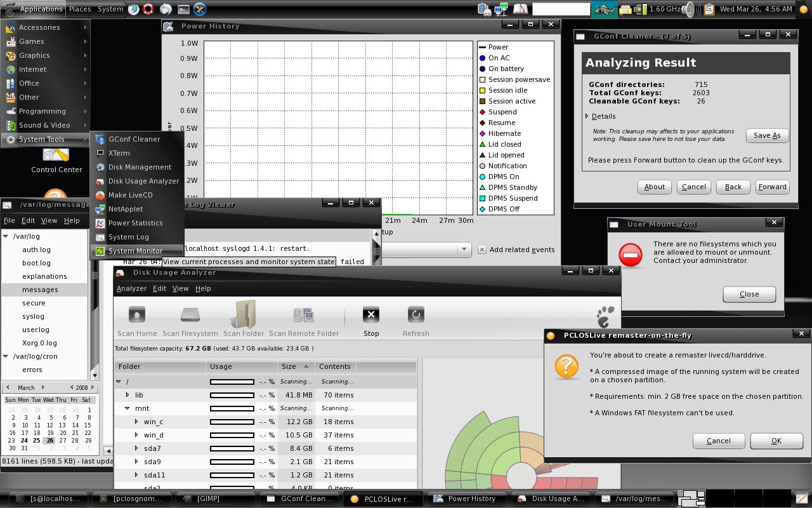Expand the sda7 folder row
Screen dimensions: 812x508
(x=136, y=448)
